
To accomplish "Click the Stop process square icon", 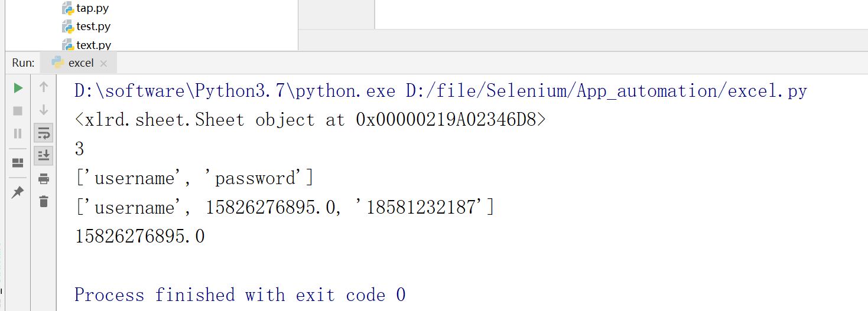I will coord(18,111).
